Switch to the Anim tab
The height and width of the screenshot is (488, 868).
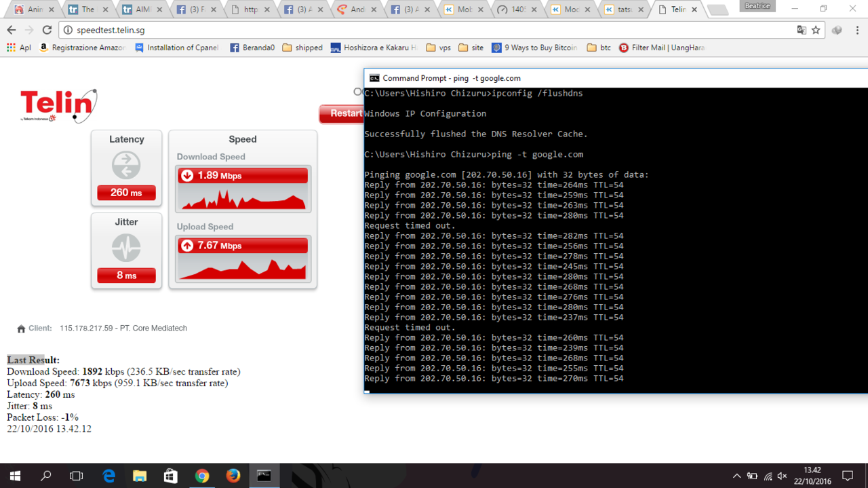(35, 10)
